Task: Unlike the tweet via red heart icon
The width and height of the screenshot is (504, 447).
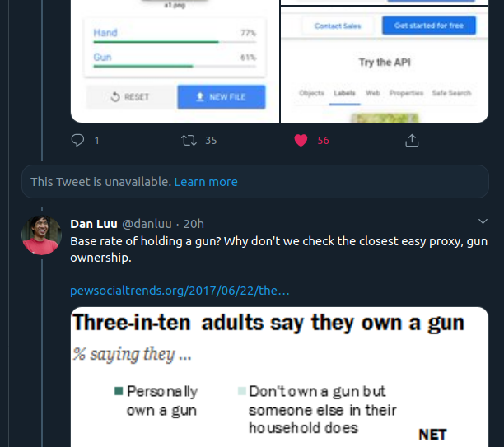Action: 301,141
